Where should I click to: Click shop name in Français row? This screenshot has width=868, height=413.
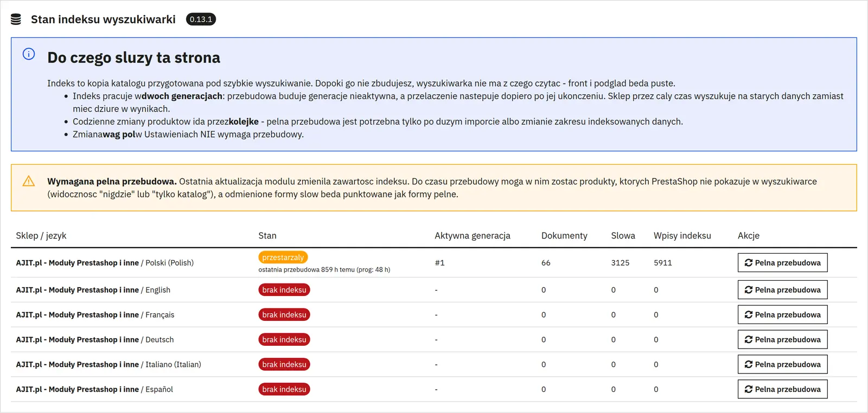point(77,315)
